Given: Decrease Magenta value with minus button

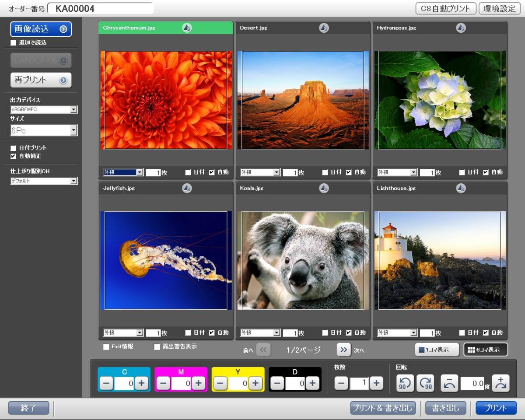Looking at the screenshot, I should [x=163, y=383].
